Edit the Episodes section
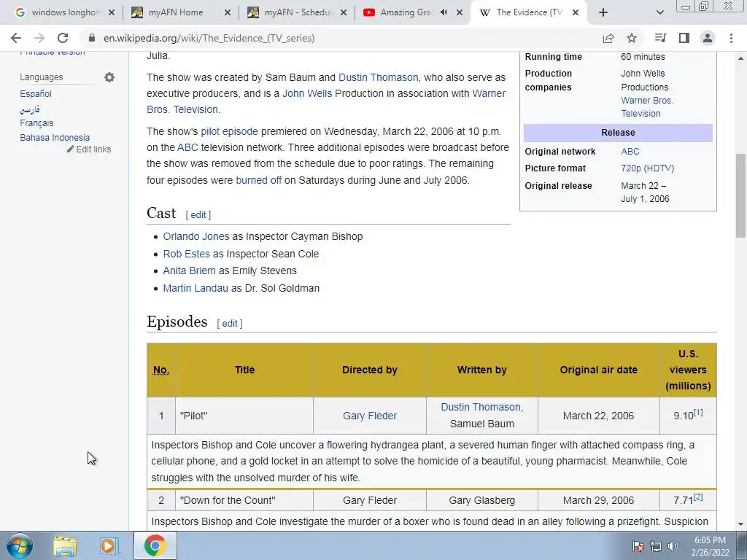The image size is (747, 560). (230, 323)
